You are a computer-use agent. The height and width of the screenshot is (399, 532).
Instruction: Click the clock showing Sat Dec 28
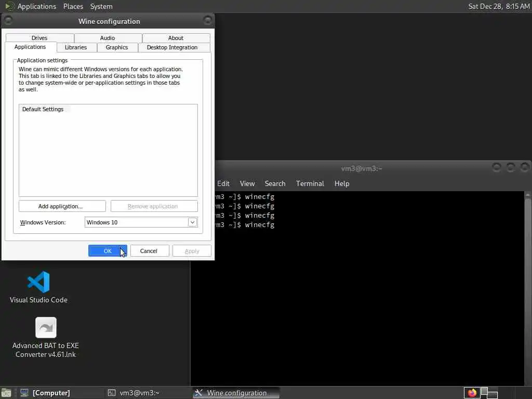coord(499,6)
